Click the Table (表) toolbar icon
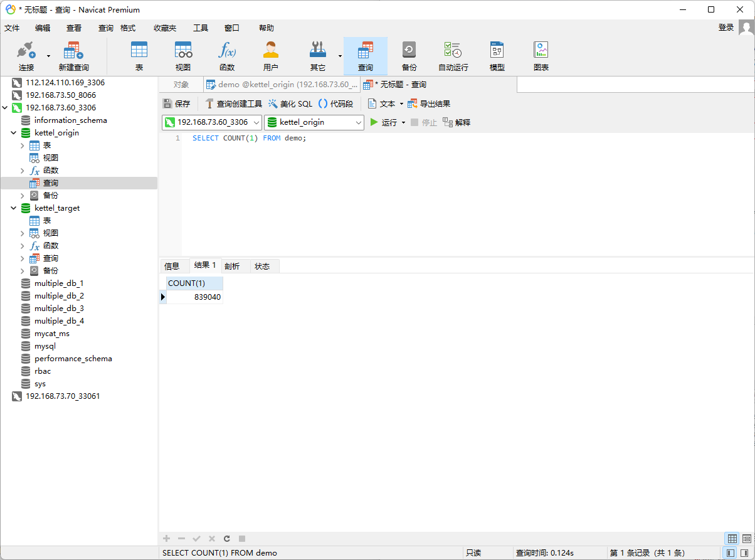755x560 pixels. tap(139, 56)
